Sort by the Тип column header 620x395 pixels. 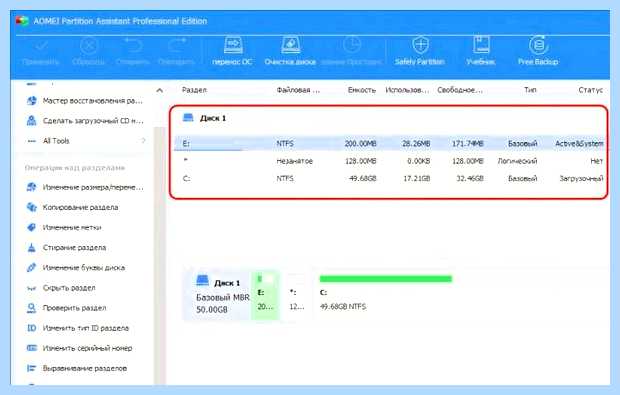pyautogui.click(x=530, y=90)
